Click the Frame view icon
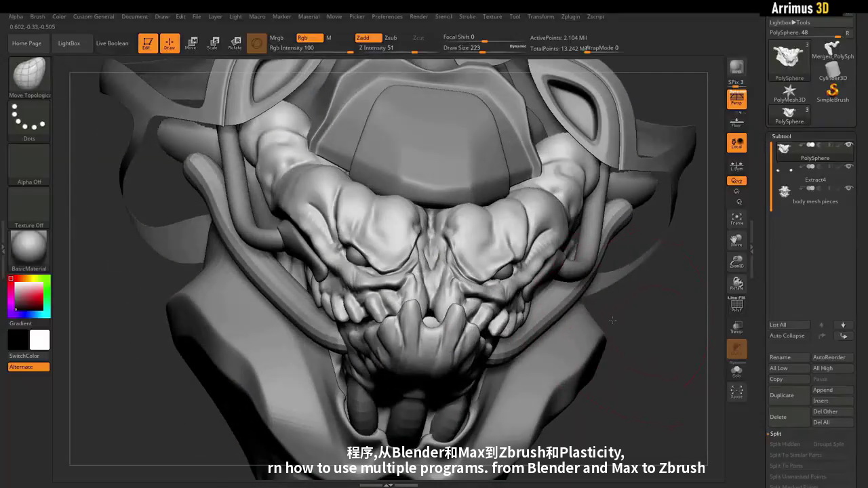The height and width of the screenshot is (488, 868). 736,218
